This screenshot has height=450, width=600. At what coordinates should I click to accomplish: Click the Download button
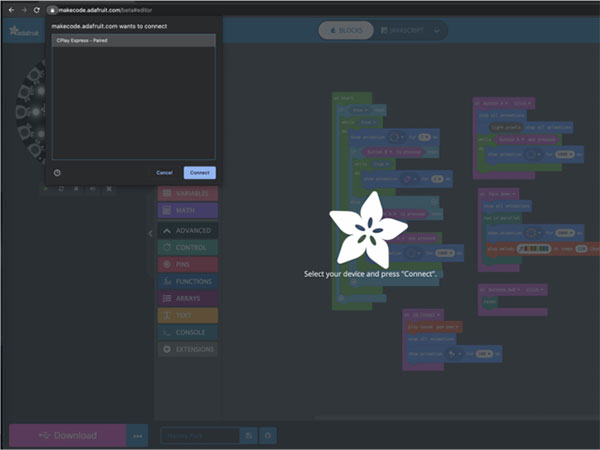pyautogui.click(x=67, y=435)
